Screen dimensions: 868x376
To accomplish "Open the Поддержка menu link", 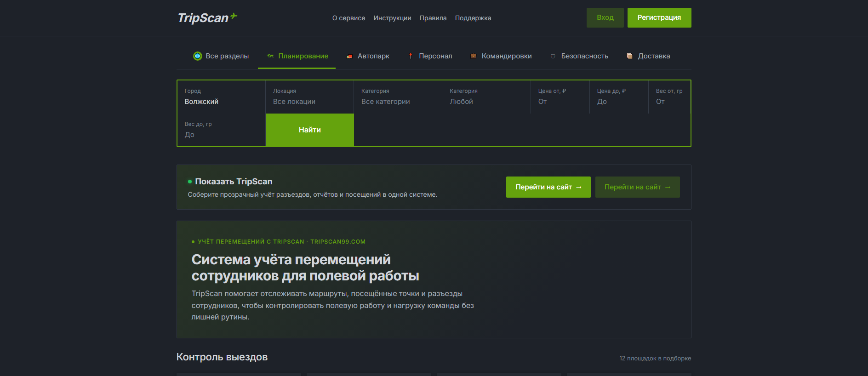I will pyautogui.click(x=473, y=18).
